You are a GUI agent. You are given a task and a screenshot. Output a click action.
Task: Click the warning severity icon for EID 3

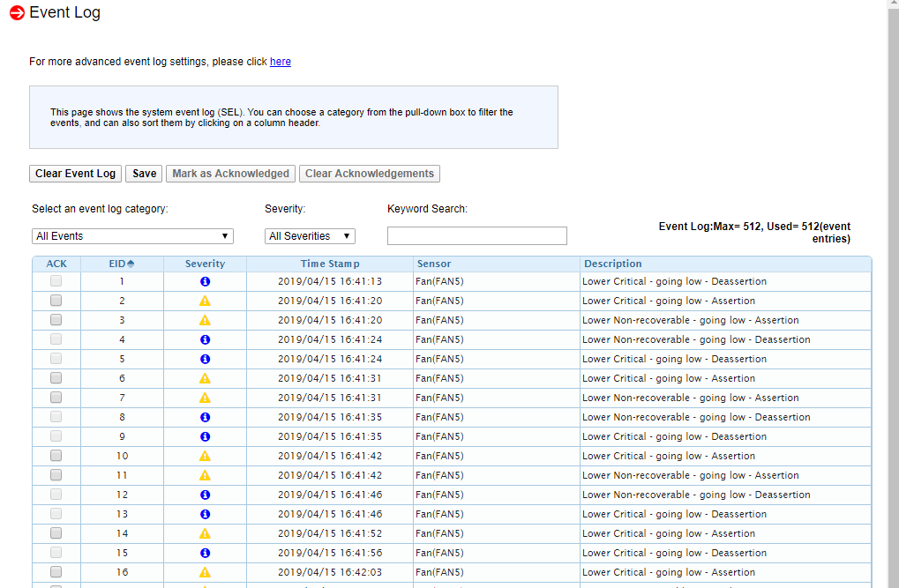pyautogui.click(x=205, y=320)
